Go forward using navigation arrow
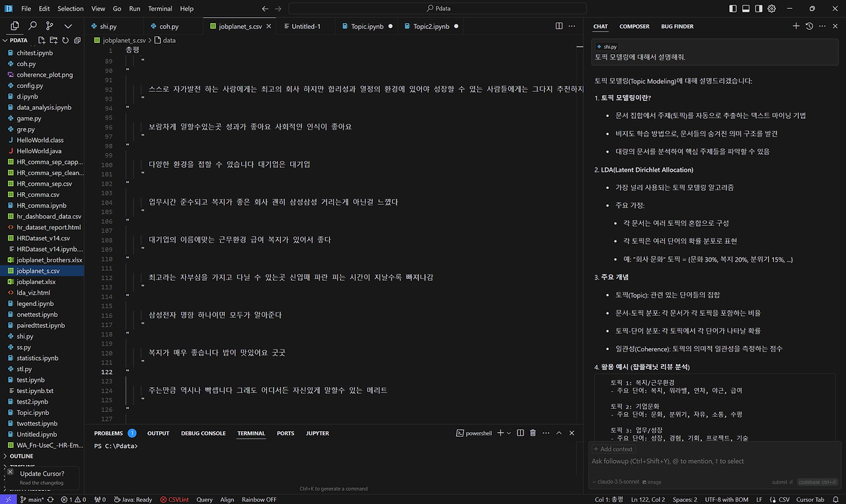The image size is (846, 504). [278, 9]
